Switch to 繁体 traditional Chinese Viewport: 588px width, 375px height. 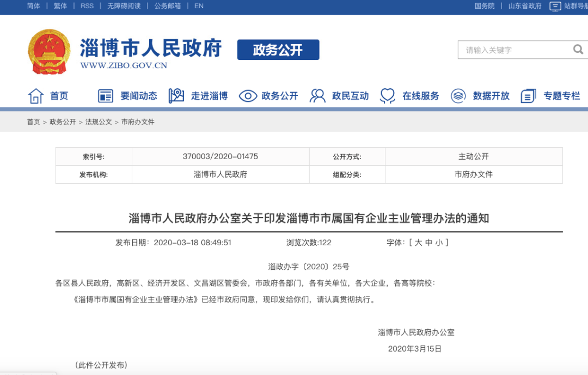click(60, 6)
